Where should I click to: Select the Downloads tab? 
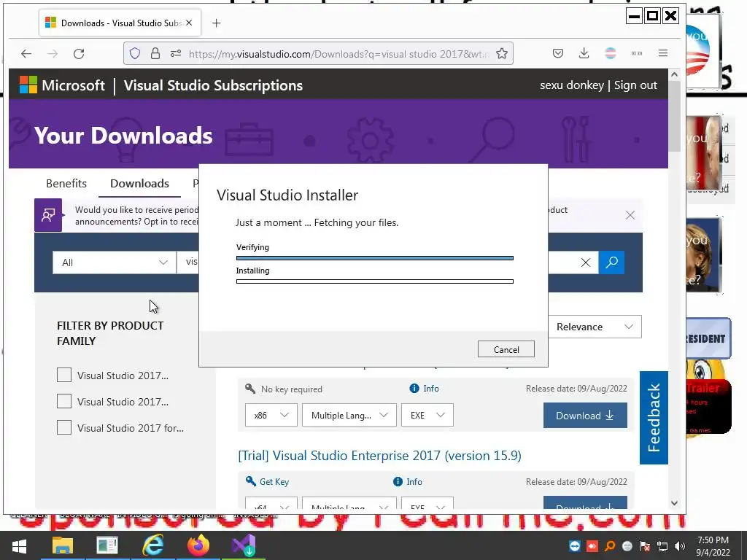[x=139, y=183]
